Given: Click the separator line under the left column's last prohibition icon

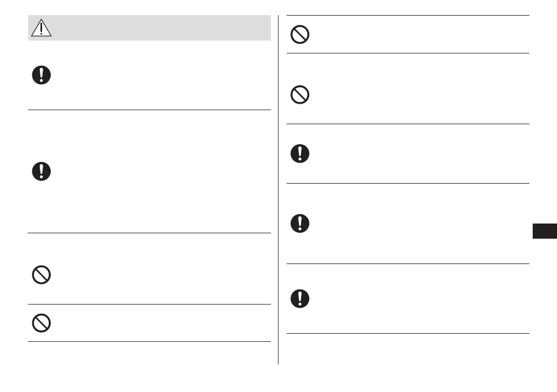Looking at the screenshot, I should tap(149, 341).
